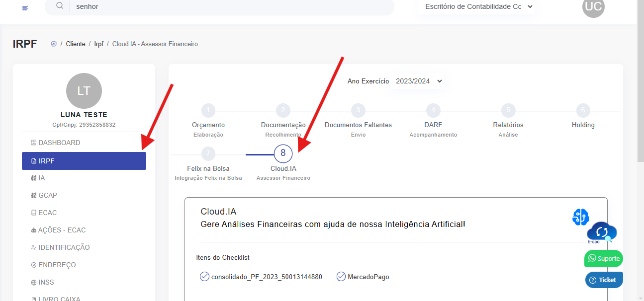Change the Ano Exercício 2023/2024 dropdown
Screen dimensions: 644x301
click(x=419, y=81)
